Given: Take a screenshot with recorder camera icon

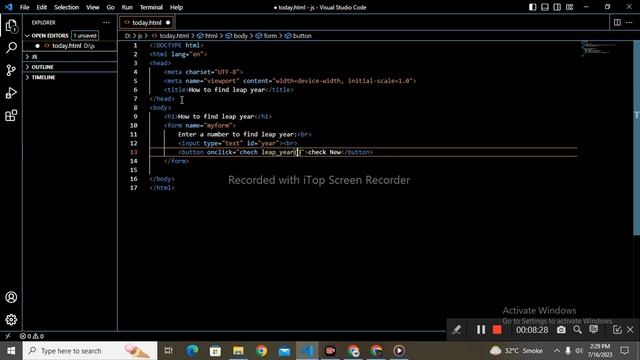Looking at the screenshot, I should point(561,330).
